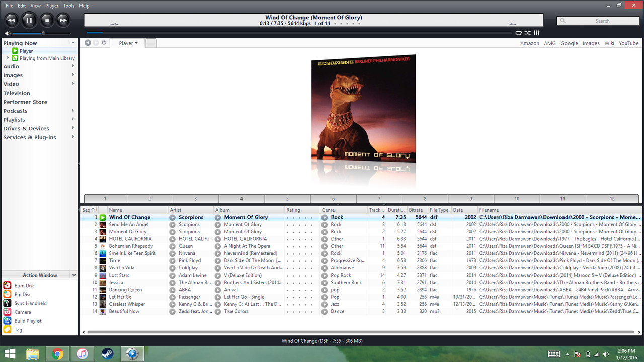Collapse the Action Window panel arrow

[74, 275]
